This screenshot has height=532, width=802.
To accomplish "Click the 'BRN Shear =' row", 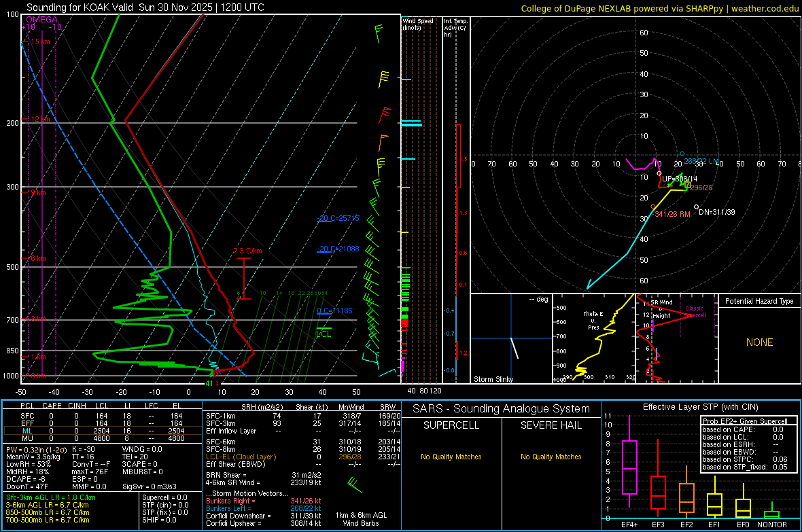I will 264,475.
